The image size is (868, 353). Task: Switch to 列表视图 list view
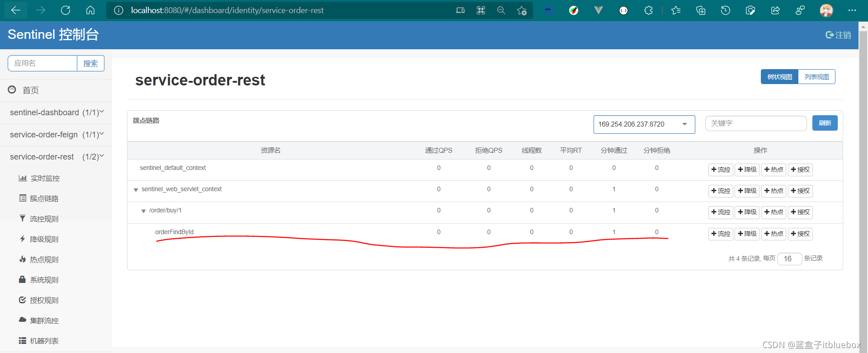point(816,77)
